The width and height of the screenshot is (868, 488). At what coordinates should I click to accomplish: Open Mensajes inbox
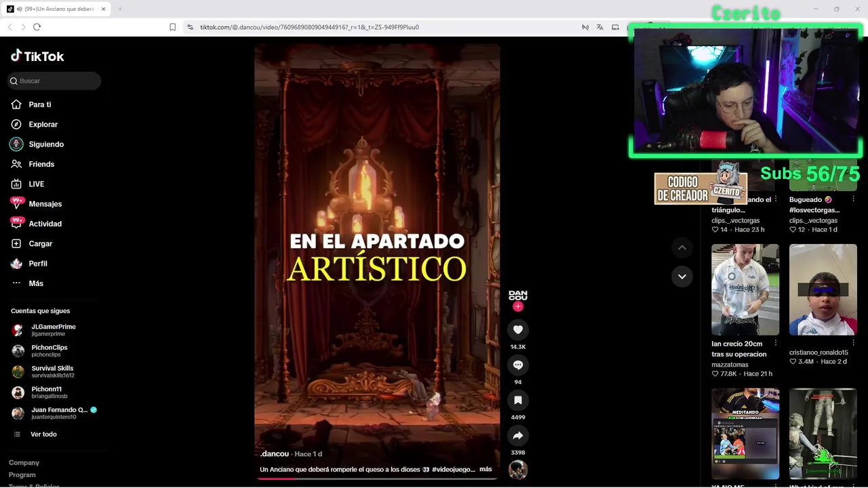tap(45, 203)
